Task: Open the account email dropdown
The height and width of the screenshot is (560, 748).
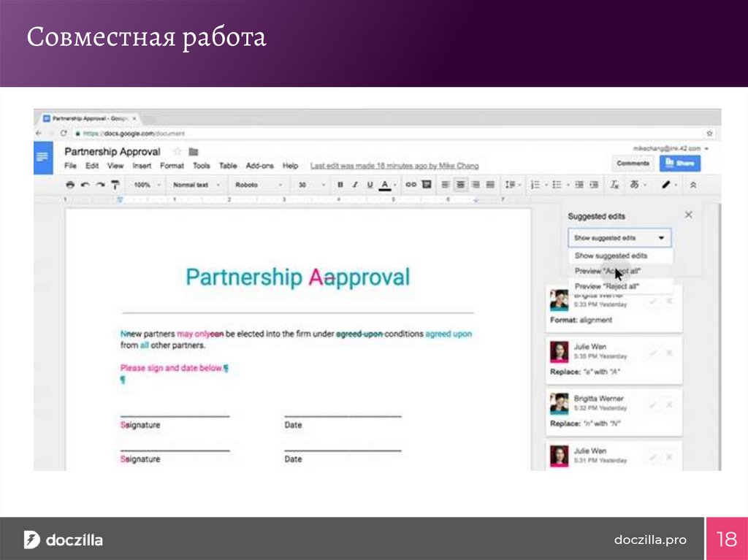Action: click(671, 148)
